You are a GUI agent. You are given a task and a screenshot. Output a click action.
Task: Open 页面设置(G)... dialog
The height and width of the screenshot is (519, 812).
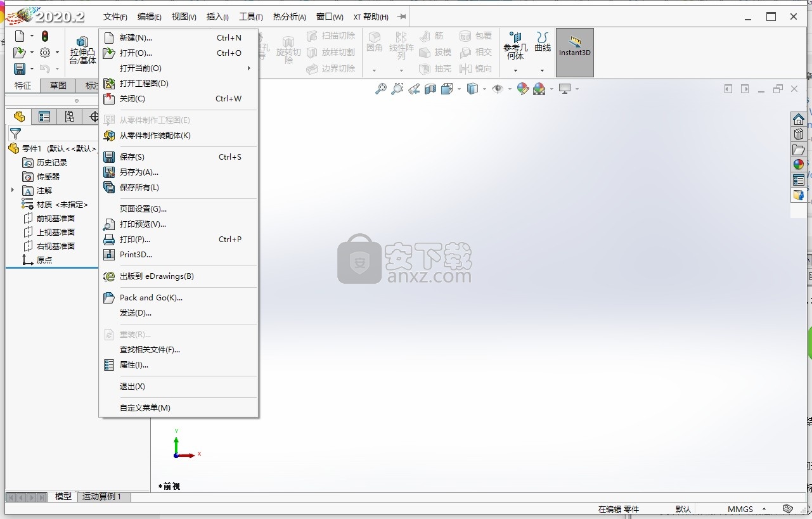coord(178,209)
